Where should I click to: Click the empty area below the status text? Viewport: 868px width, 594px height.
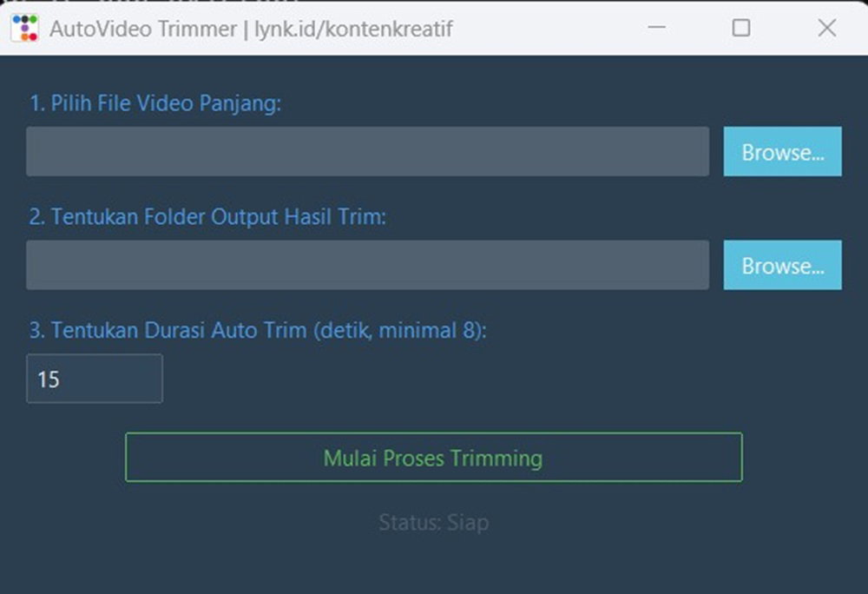pos(433,564)
